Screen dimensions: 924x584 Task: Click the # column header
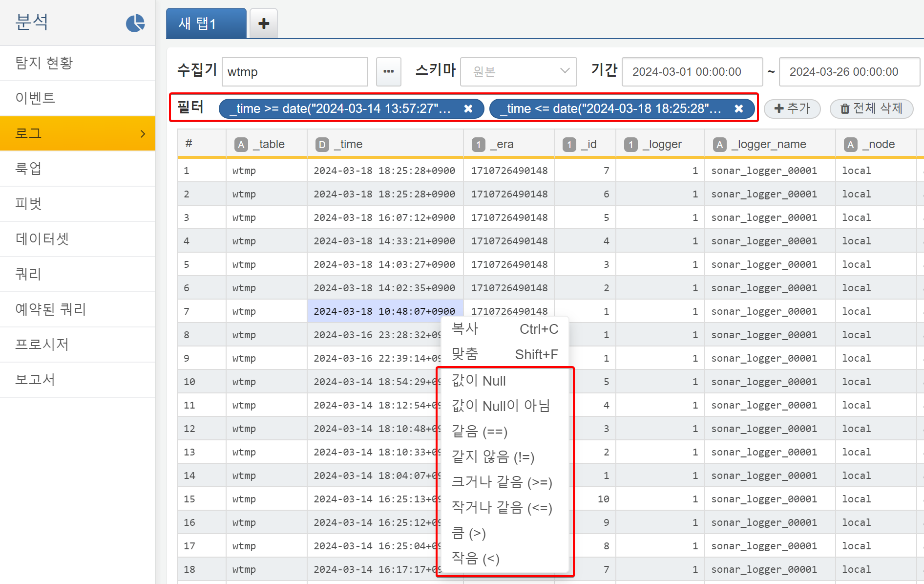pos(202,145)
